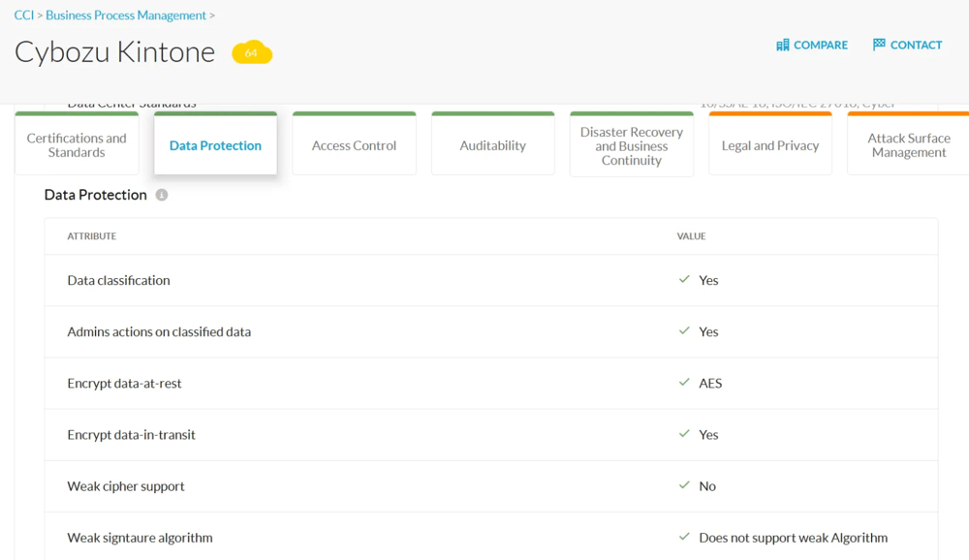The height and width of the screenshot is (560, 969).
Task: Click the No value for Weak cipher support
Action: tap(707, 486)
